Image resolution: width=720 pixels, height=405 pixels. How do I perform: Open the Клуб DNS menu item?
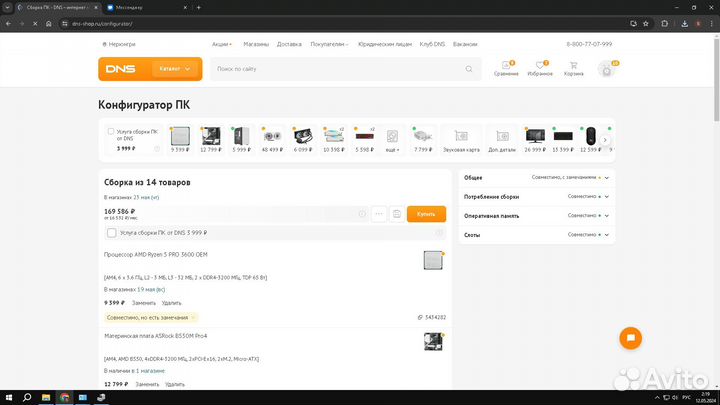coord(432,45)
